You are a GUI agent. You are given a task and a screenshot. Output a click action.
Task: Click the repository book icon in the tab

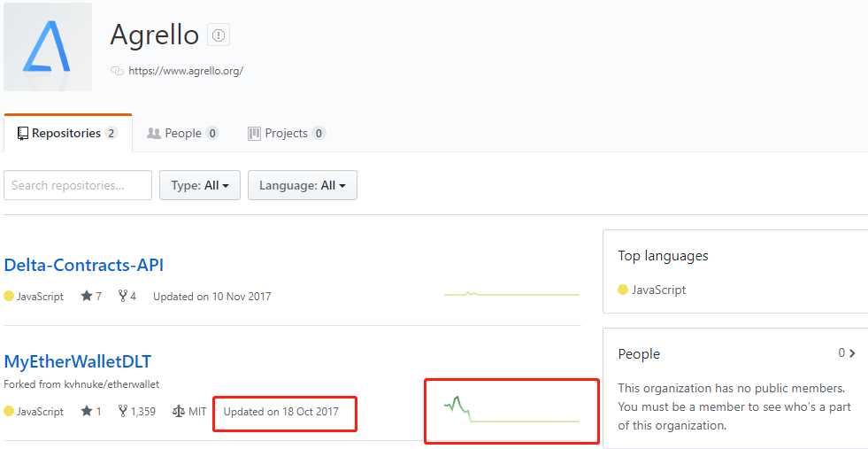(23, 133)
